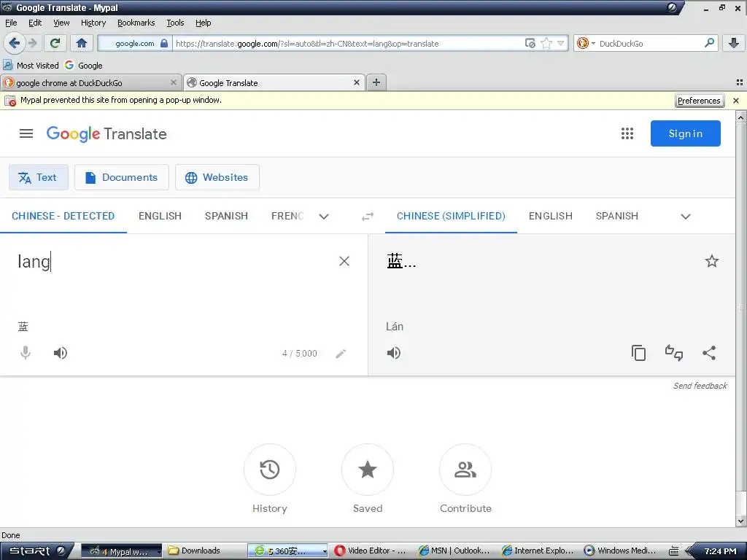Share the translation
Screen dimensions: 747x560
click(709, 353)
